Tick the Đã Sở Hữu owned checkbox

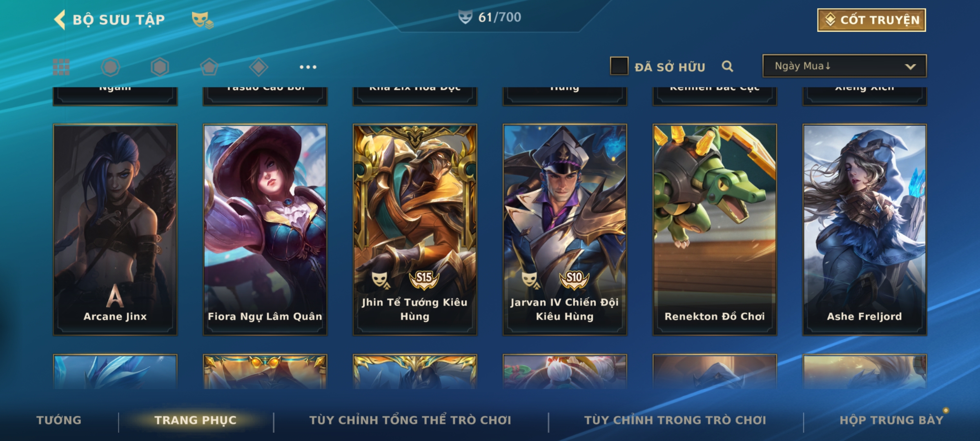619,66
